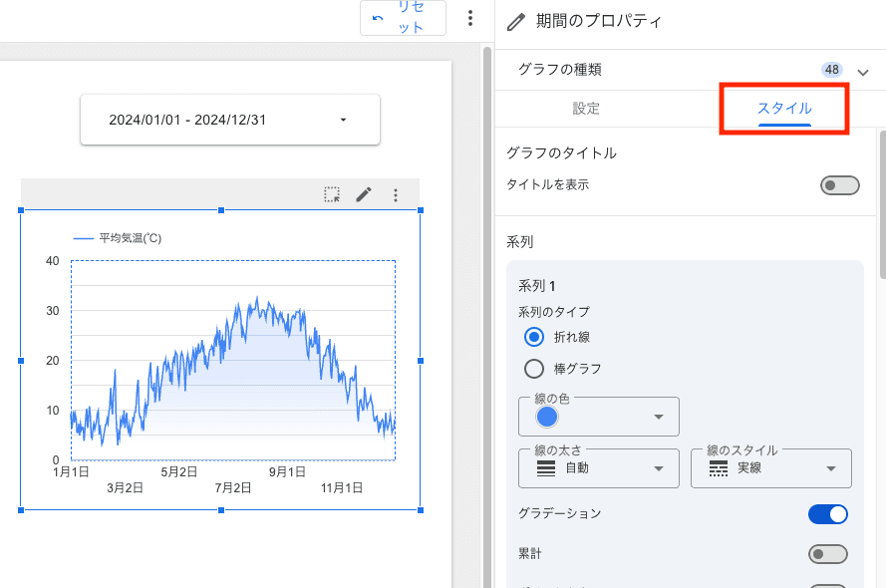Image resolution: width=886 pixels, height=588 pixels.
Task: Click the blue 線の色 color swatch
Action: point(547,417)
